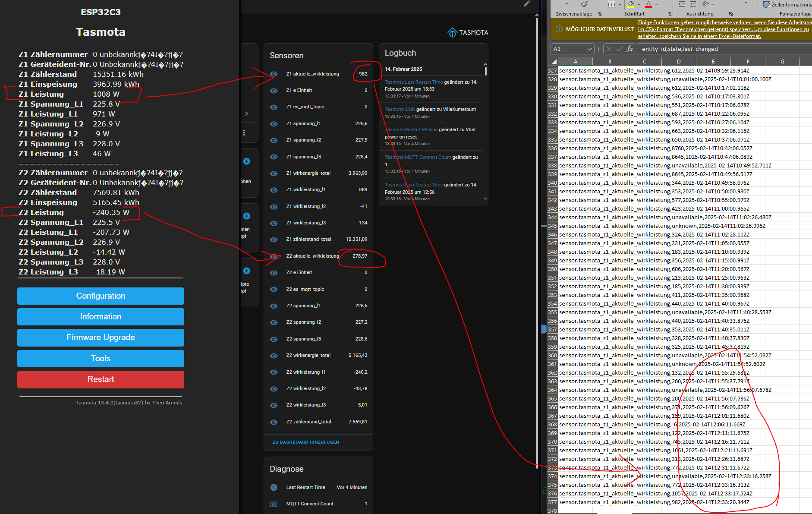812x514 pixels.
Task: Click eye icon for Z1 spannung_l1
Action: click(x=274, y=124)
